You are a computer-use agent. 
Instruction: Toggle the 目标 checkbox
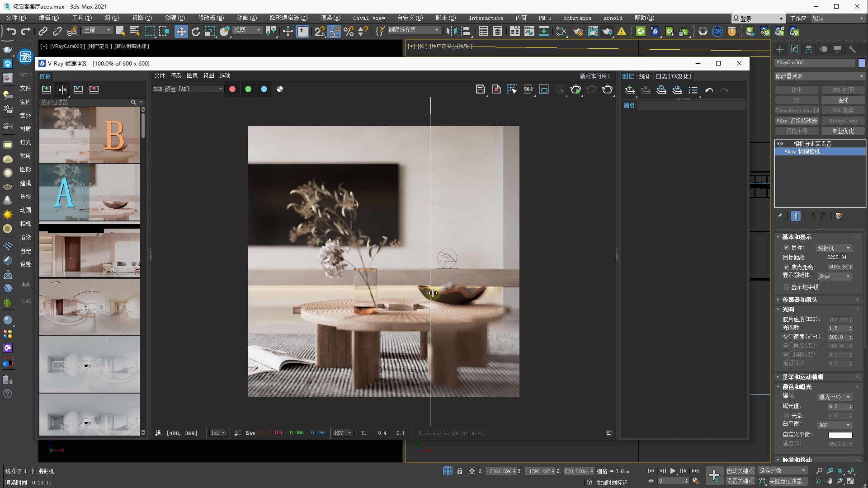pyautogui.click(x=787, y=248)
